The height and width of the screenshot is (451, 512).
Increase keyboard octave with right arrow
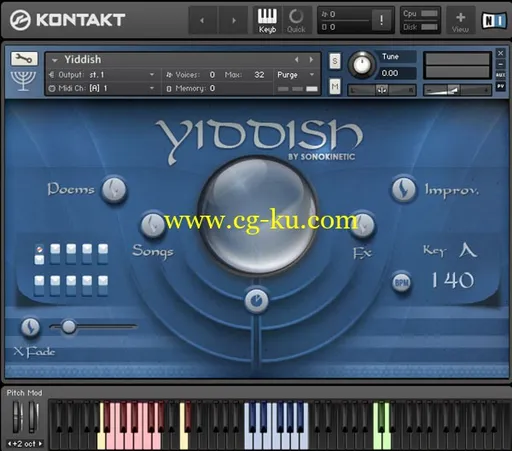(40, 444)
